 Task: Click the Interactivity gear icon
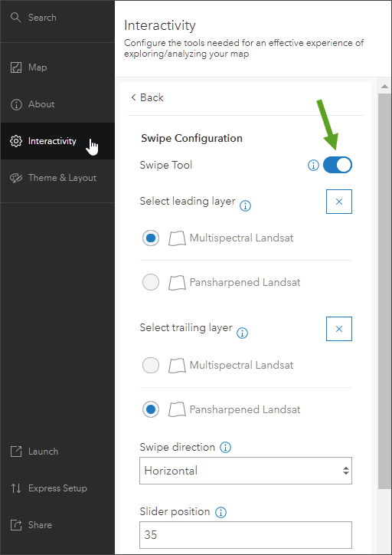pos(16,141)
